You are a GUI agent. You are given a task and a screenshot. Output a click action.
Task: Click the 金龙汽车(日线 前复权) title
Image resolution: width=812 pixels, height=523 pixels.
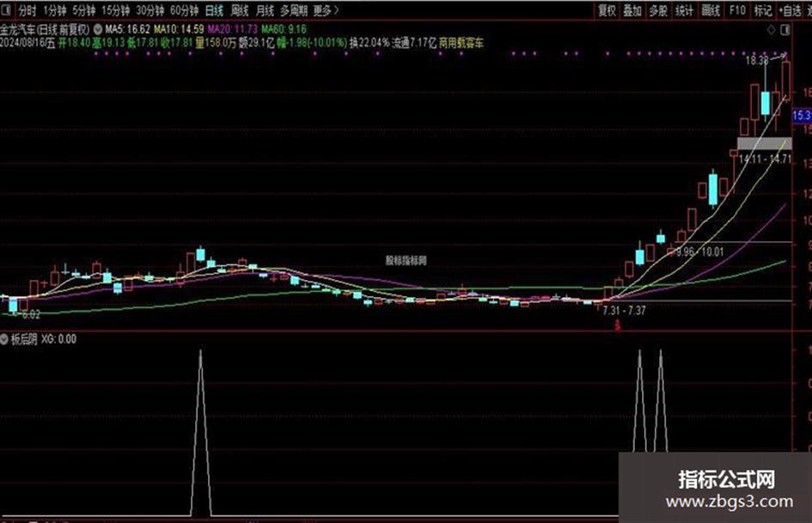pyautogui.click(x=45, y=29)
